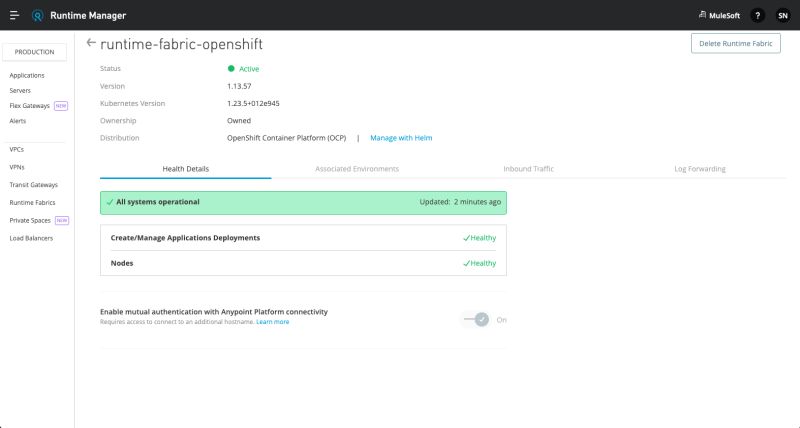Open Private Spaces in the sidebar
The width and height of the screenshot is (800, 428).
[x=30, y=220]
